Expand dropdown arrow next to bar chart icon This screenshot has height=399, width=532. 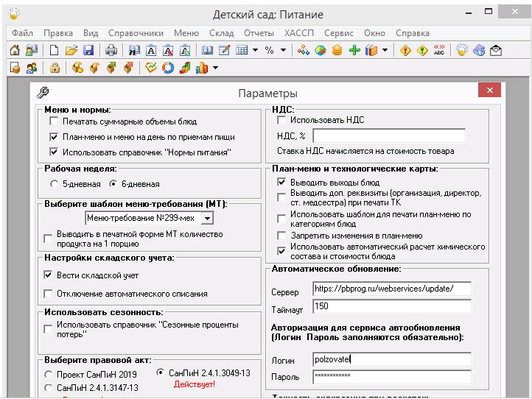coord(215,68)
